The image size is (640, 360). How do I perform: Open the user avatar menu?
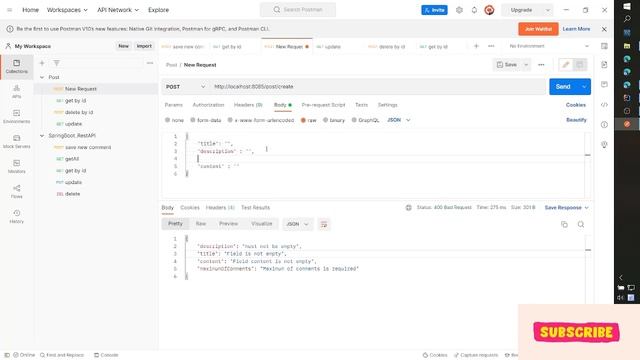[489, 10]
